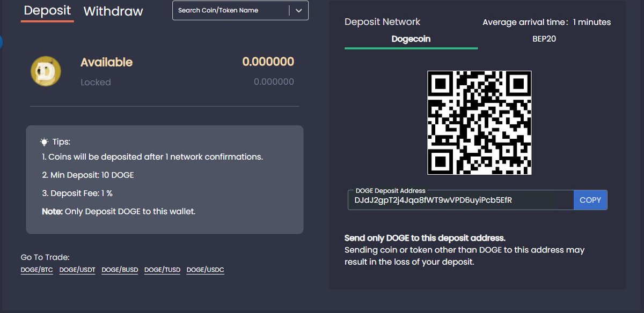Screen dimensions: 644x313
Task: Click the Locked balance value
Action: (274, 82)
